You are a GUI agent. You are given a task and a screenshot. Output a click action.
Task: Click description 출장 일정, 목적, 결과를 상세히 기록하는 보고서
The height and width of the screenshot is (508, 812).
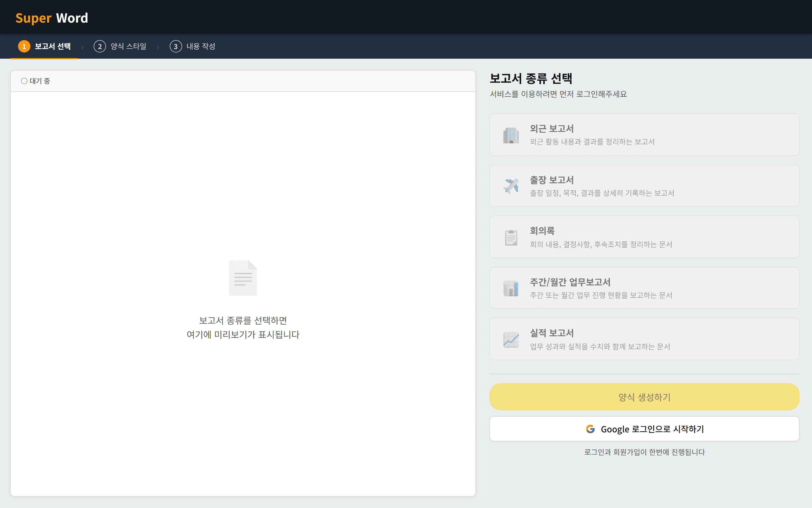tap(602, 193)
